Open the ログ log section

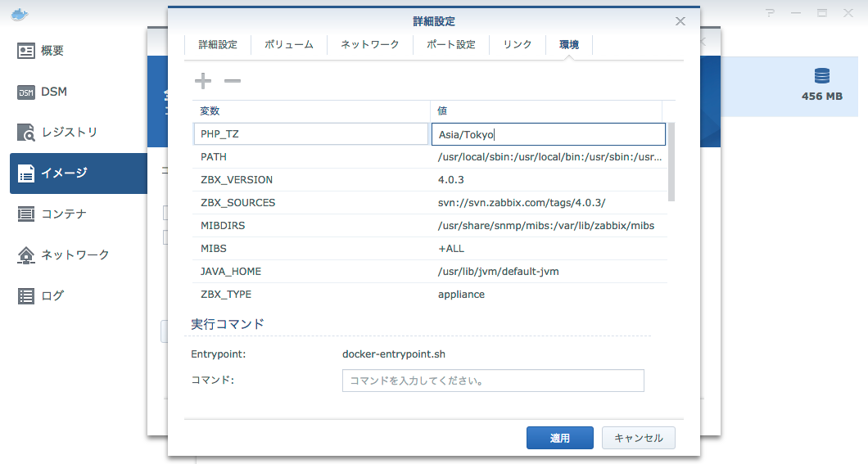pos(79,296)
